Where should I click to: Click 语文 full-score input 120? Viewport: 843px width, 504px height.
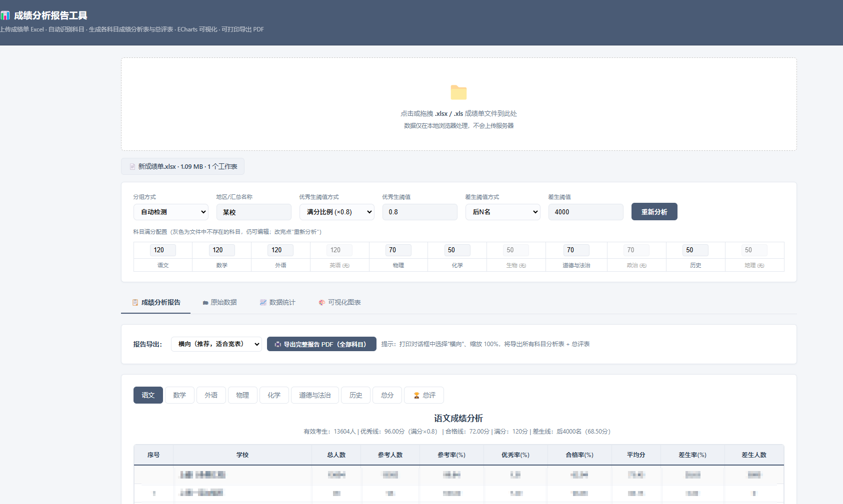(163, 250)
